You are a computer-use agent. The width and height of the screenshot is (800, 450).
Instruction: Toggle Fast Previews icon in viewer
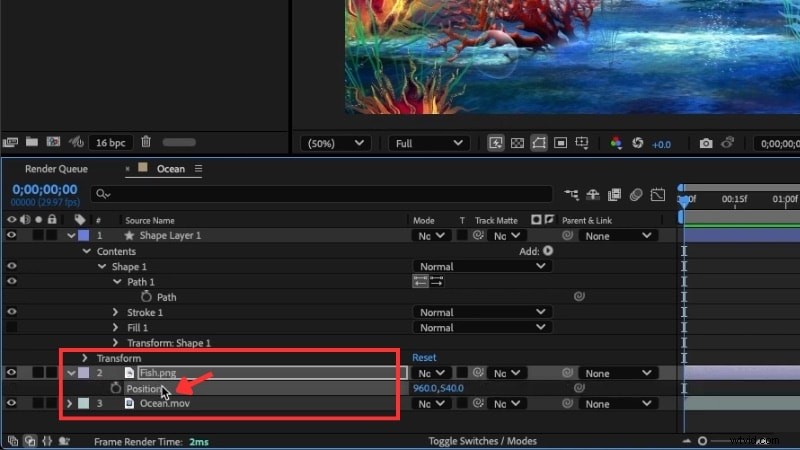tap(495, 143)
